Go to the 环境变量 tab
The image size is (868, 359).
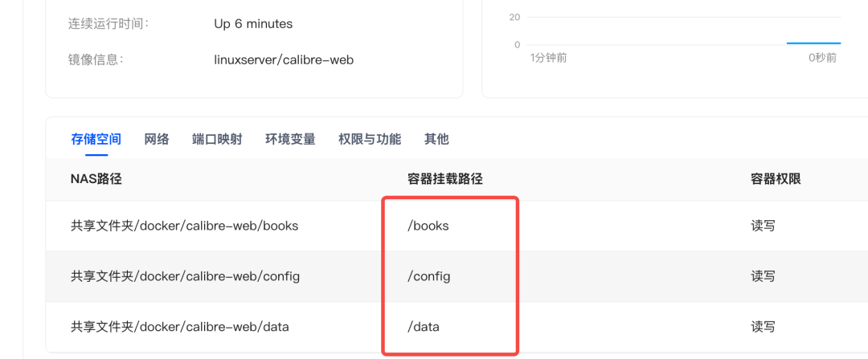click(290, 139)
